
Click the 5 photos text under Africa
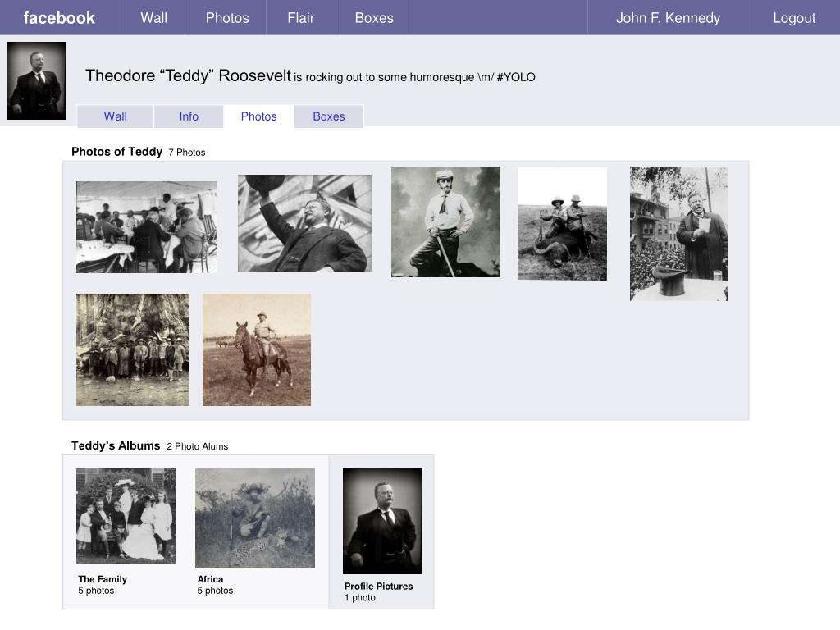point(215,591)
